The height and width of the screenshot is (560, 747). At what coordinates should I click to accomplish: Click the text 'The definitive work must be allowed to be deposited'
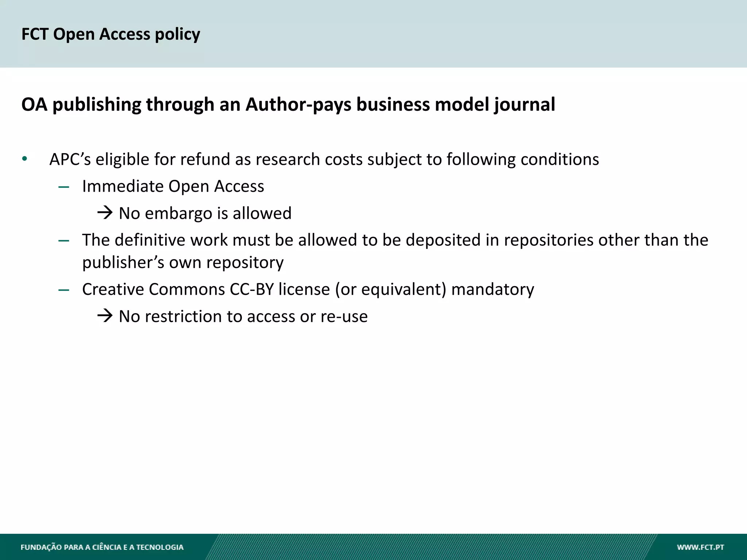(282, 240)
